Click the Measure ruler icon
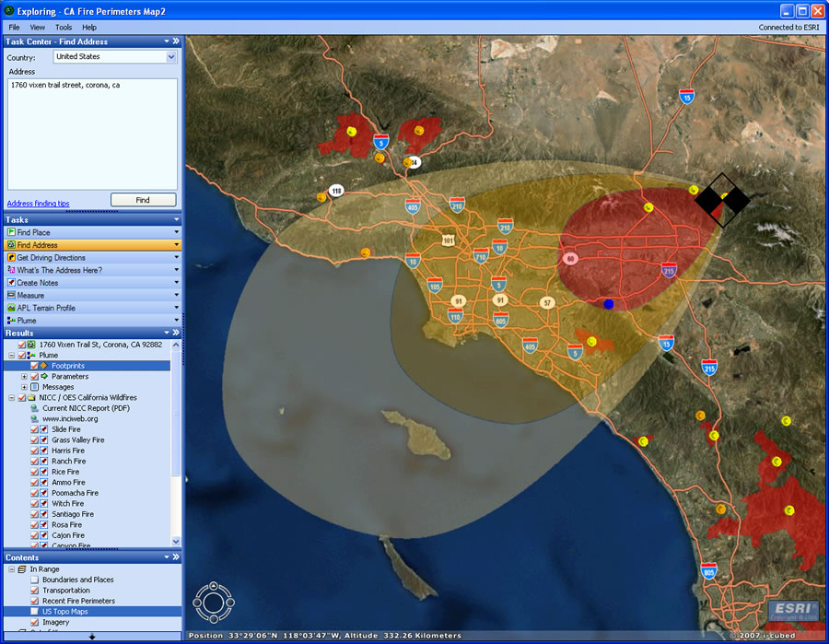This screenshot has width=829, height=644. (11, 295)
